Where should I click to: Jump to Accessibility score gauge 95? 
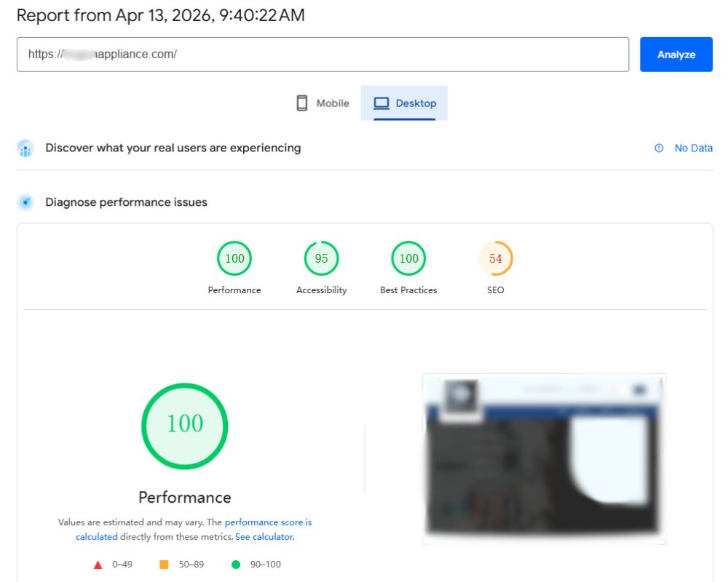pos(321,258)
